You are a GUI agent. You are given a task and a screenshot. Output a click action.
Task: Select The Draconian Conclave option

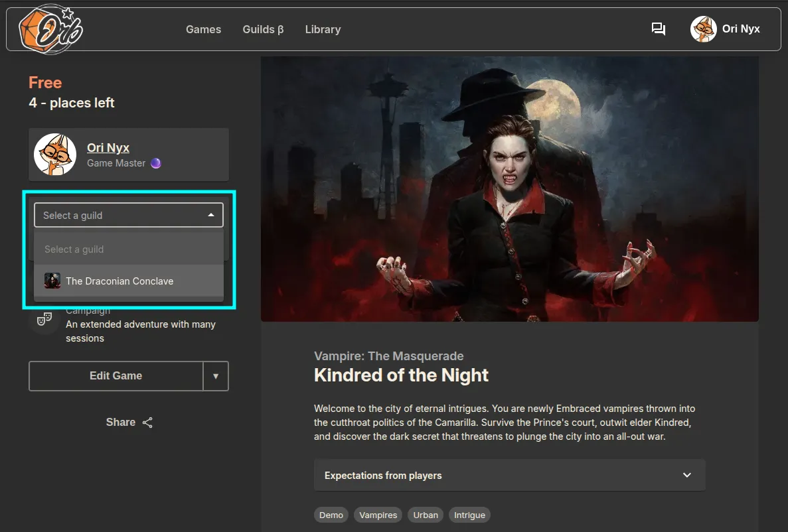tap(129, 281)
